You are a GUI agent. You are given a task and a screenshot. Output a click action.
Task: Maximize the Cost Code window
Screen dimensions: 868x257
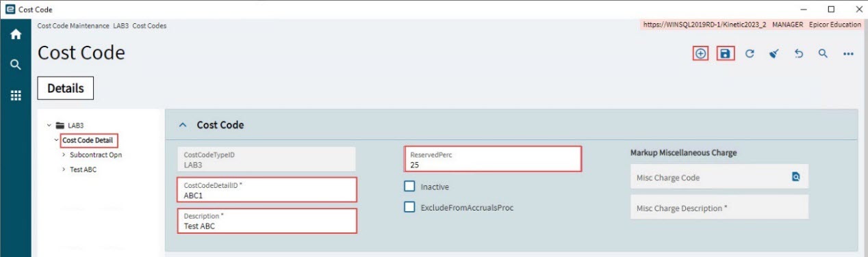(831, 10)
